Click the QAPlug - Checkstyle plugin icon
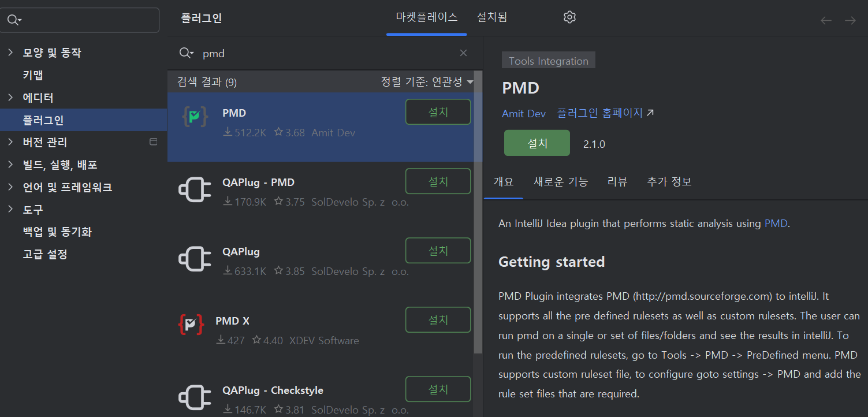Screen dimensions: 868x417 (x=195, y=397)
